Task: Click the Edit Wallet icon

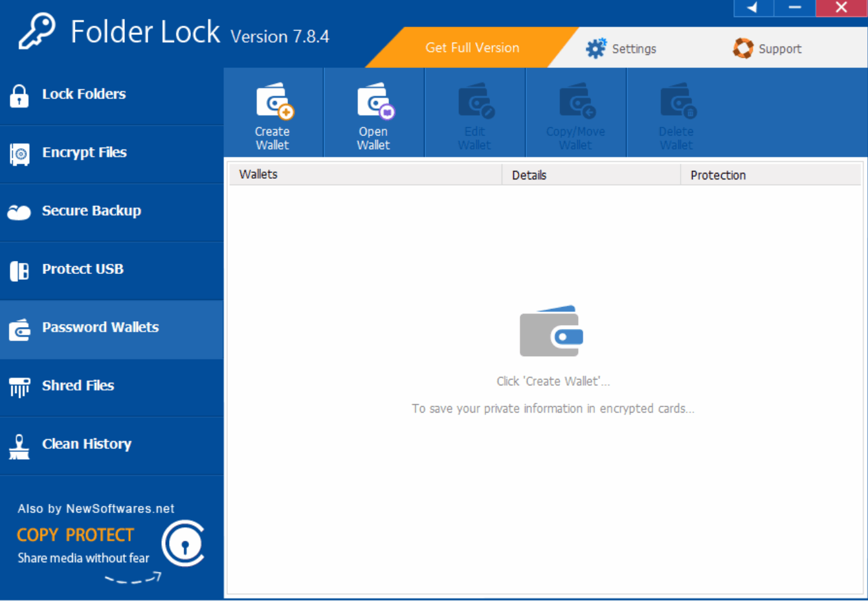Action: click(x=474, y=112)
